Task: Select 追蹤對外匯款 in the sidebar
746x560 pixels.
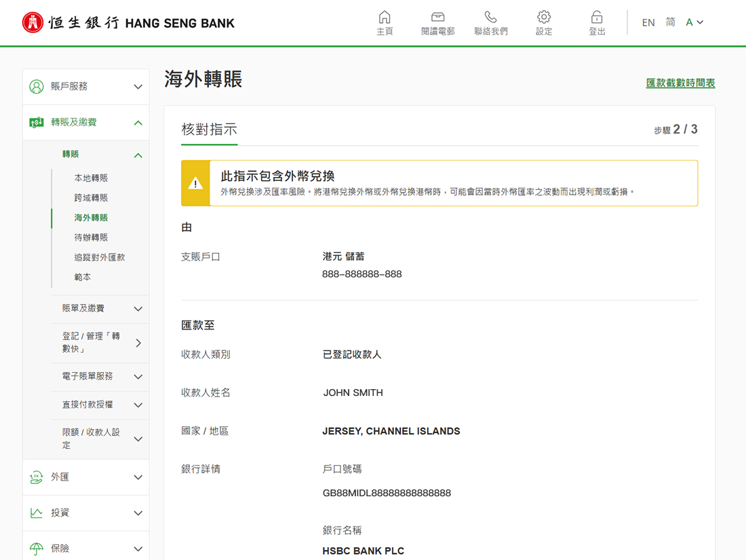Action: [100, 258]
